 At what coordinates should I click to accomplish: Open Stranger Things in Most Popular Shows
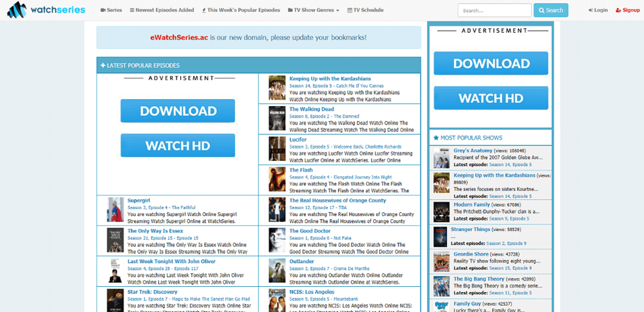[471, 230]
